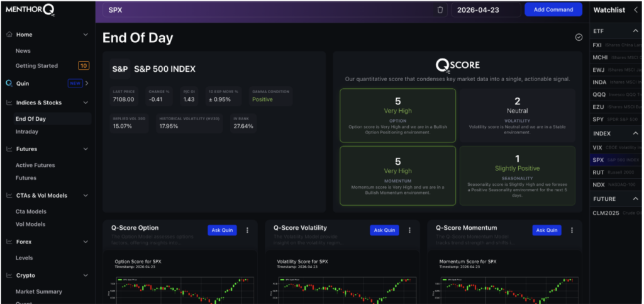The width and height of the screenshot is (644, 304).
Task: Click the S&P logo badge
Action: pos(120,69)
